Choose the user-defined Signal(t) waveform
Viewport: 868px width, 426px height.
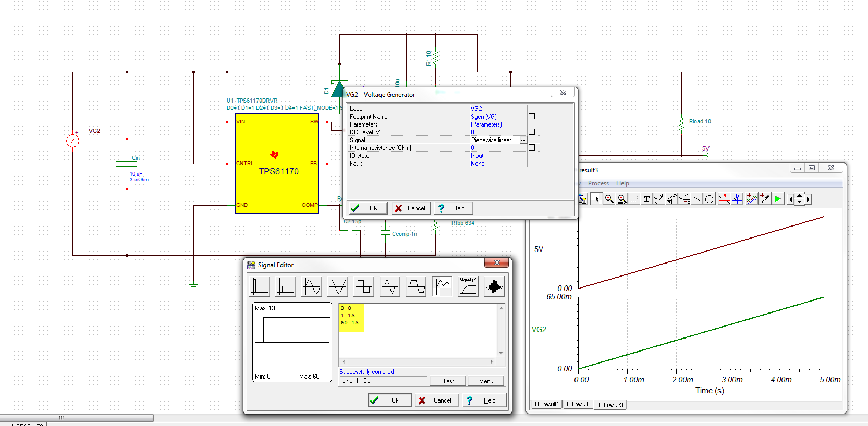tap(468, 286)
